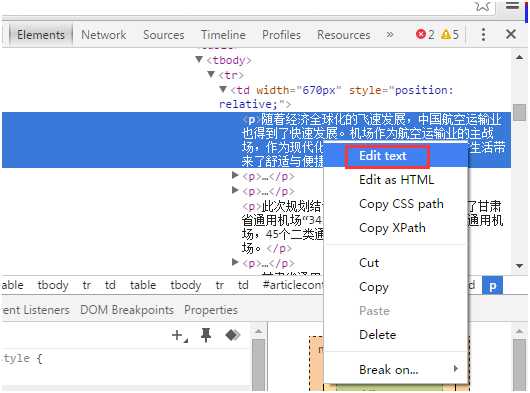The image size is (530, 393).
Task: Show more DevTools tabs chevron
Action: (390, 34)
